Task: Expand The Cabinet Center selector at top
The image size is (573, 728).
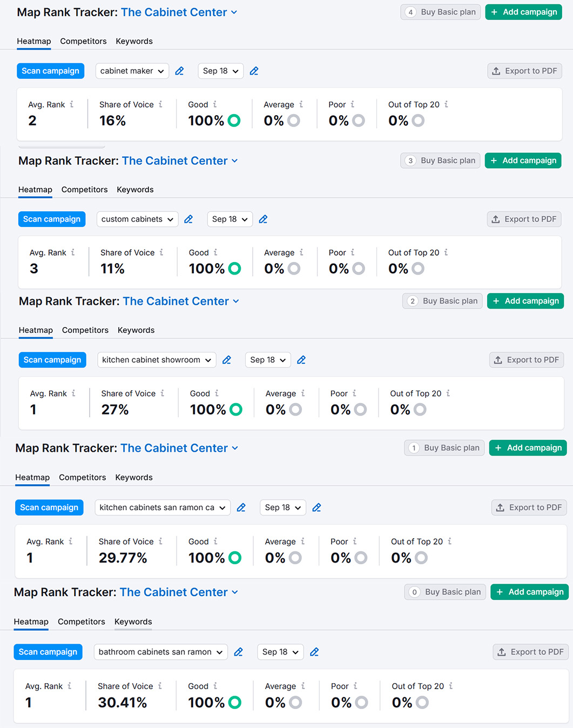Action: click(x=179, y=12)
